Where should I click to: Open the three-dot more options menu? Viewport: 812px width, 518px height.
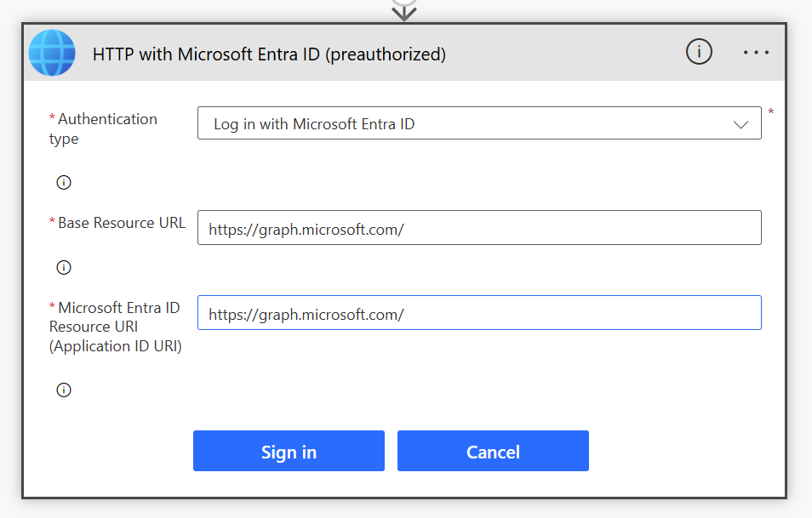tap(756, 52)
